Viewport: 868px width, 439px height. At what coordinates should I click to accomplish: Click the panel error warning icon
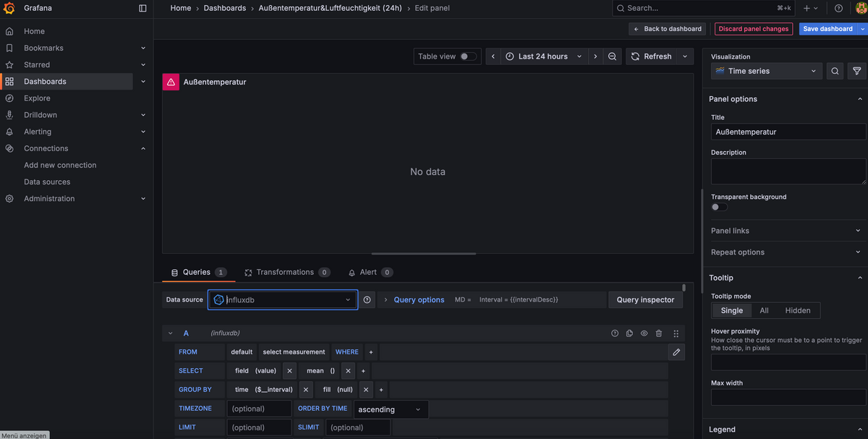click(x=171, y=82)
